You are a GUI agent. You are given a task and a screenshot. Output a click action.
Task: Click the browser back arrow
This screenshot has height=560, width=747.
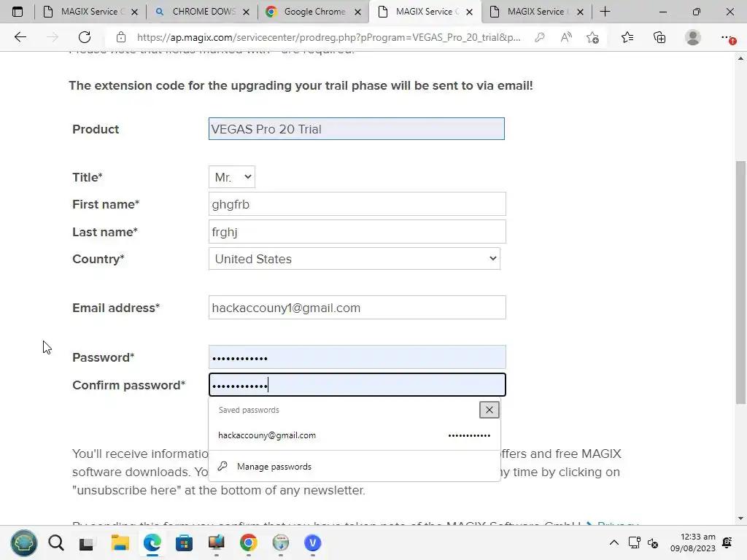point(20,37)
